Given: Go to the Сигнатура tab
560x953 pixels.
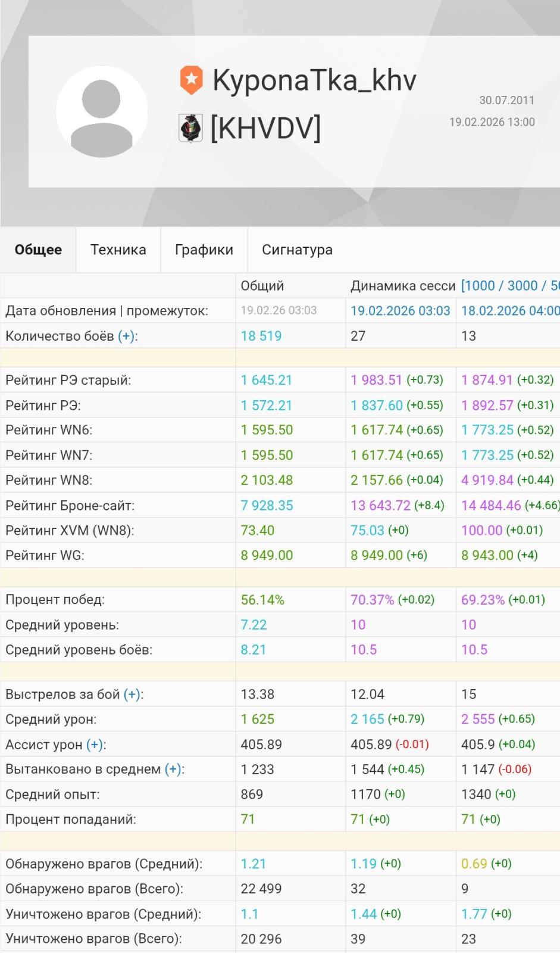Looking at the screenshot, I should coord(297,250).
